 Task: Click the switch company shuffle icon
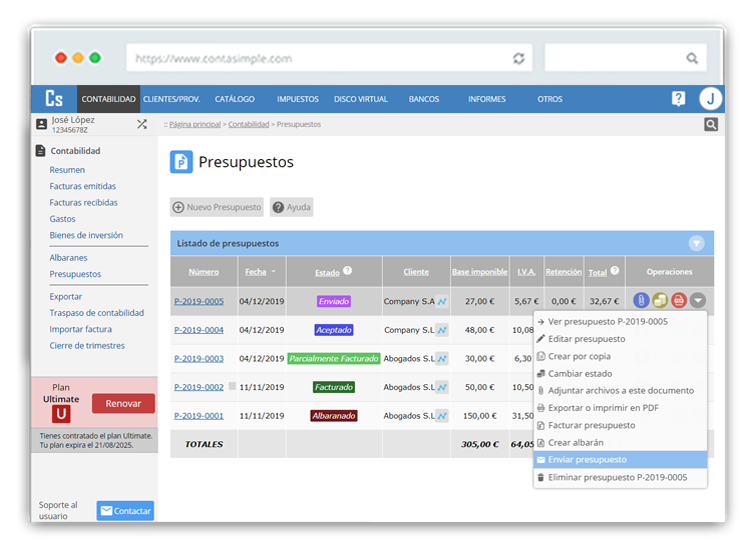pyautogui.click(x=142, y=124)
